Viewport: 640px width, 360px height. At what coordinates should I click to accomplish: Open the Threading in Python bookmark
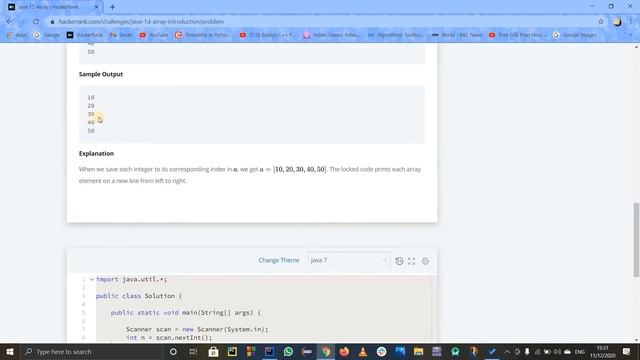[x=203, y=35]
